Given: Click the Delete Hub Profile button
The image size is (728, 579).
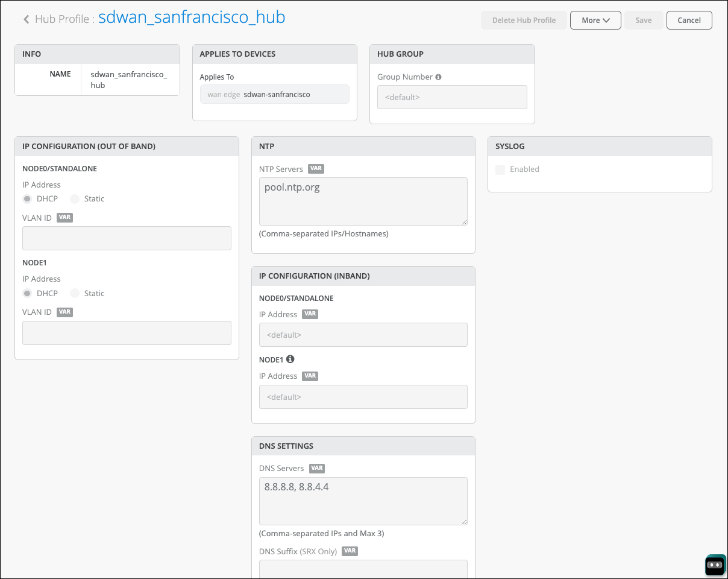Looking at the screenshot, I should click(524, 20).
